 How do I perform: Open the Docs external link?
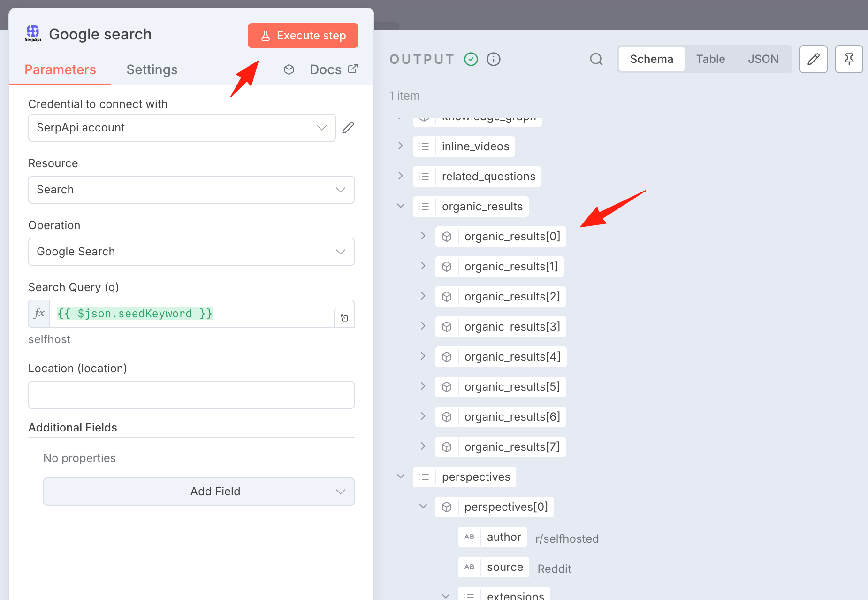(x=334, y=69)
